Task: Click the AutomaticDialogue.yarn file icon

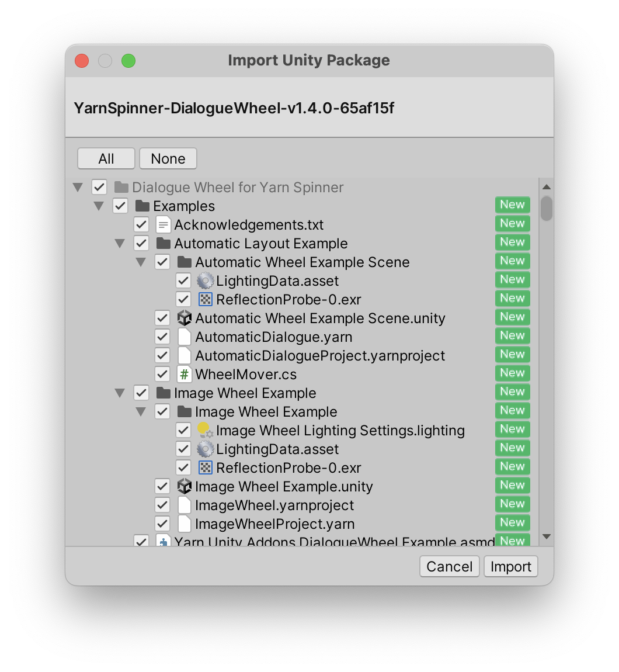Action: click(x=184, y=337)
